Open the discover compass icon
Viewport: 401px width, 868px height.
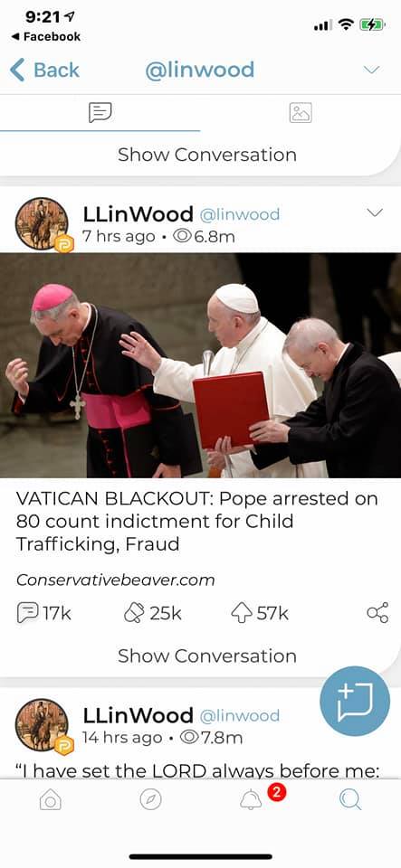point(150,800)
